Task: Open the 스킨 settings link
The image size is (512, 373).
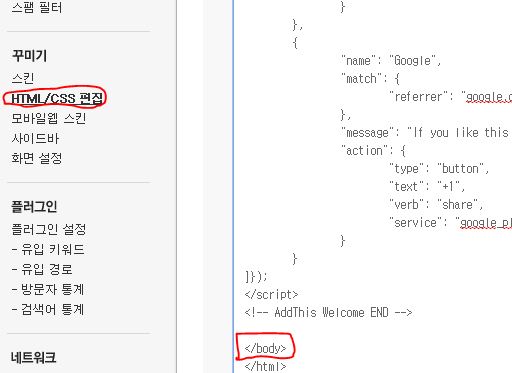Action: [x=23, y=78]
